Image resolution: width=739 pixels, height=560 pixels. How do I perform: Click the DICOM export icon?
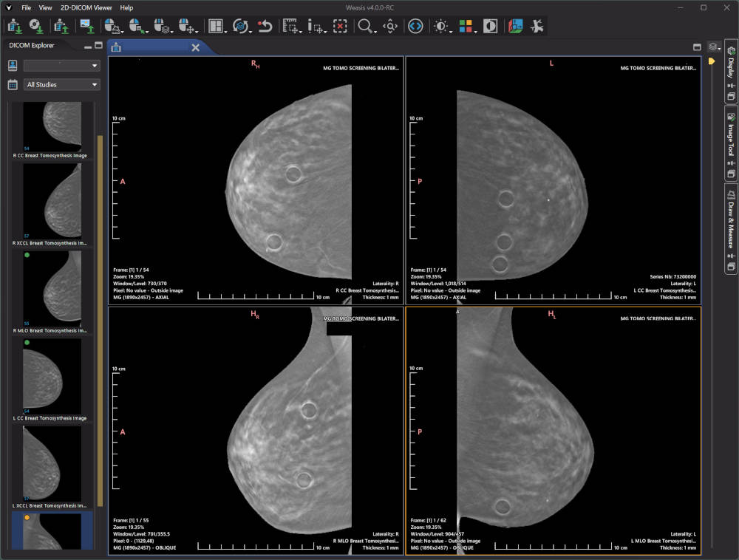point(61,27)
